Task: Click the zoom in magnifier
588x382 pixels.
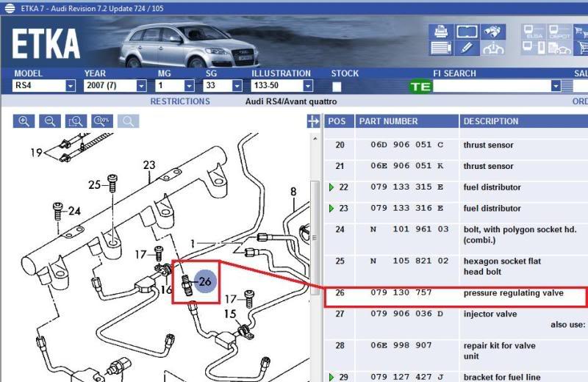Action: [x=24, y=121]
